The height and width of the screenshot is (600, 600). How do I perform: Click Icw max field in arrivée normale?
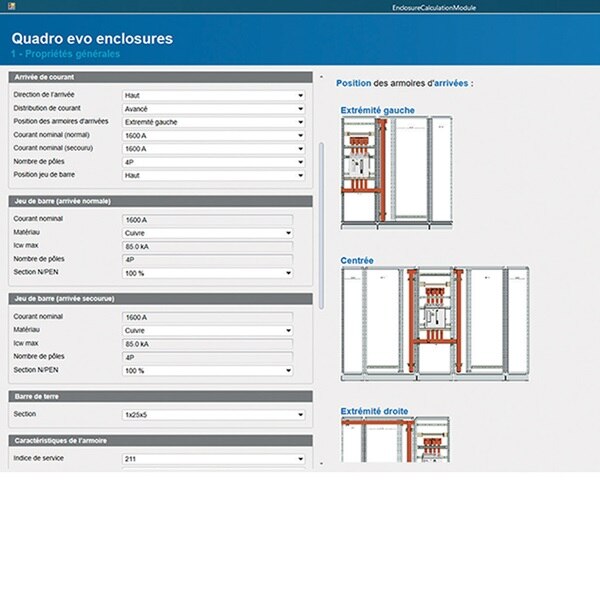208,246
